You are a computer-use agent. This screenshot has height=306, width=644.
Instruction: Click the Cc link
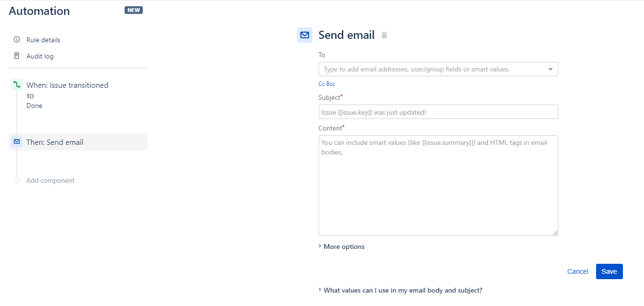coord(322,84)
